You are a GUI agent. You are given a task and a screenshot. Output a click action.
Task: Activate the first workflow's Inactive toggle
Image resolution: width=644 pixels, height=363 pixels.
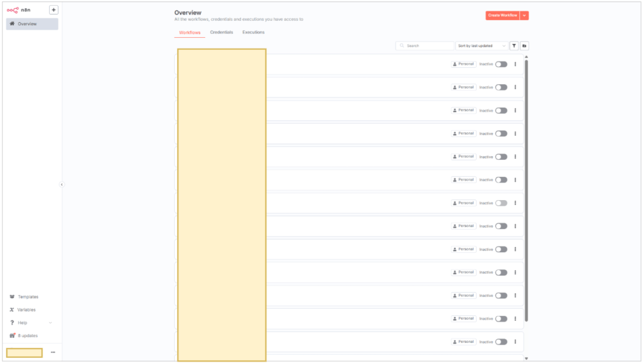501,64
